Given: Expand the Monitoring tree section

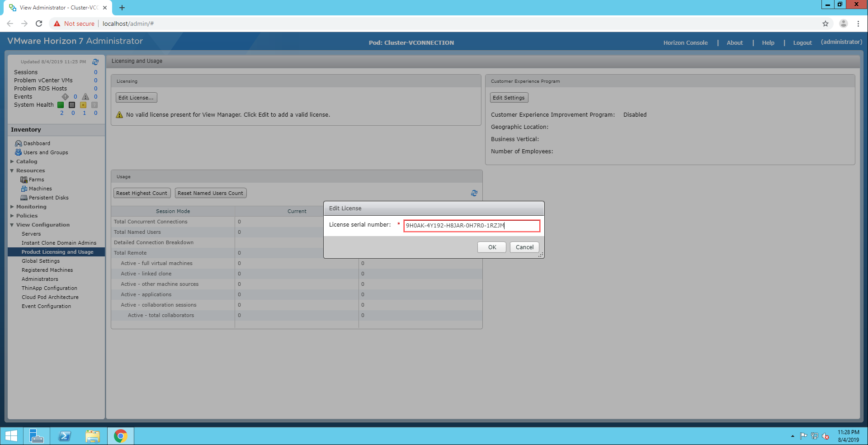Looking at the screenshot, I should (x=12, y=207).
